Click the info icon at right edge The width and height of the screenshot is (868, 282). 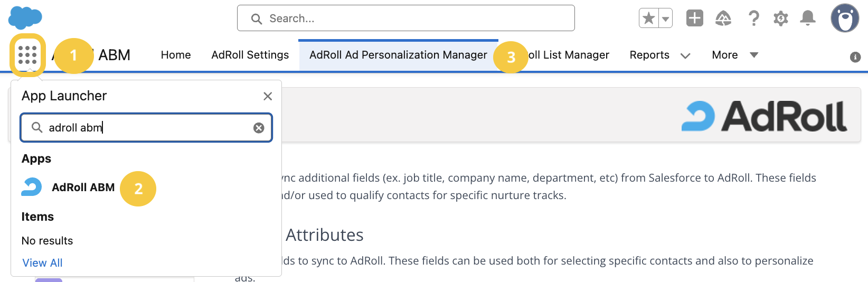pos(855,57)
